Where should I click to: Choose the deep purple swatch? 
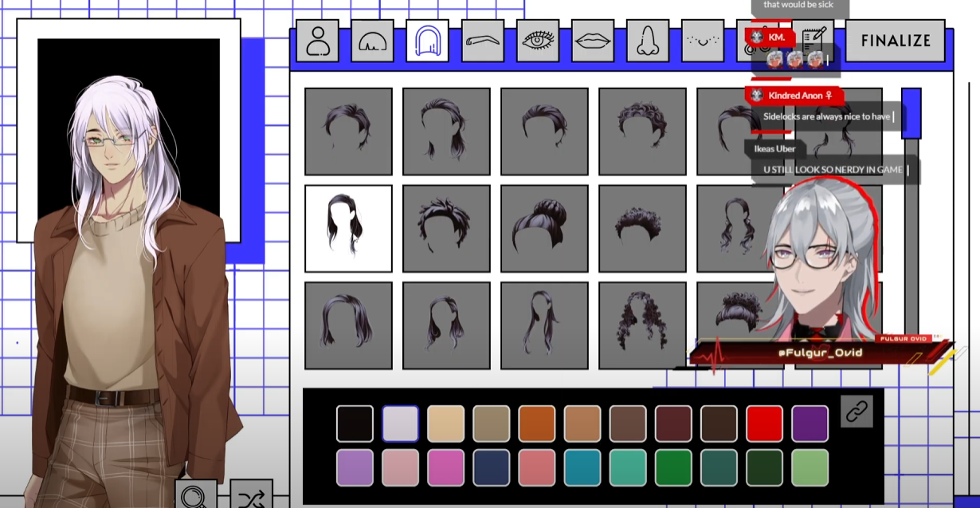tap(809, 423)
